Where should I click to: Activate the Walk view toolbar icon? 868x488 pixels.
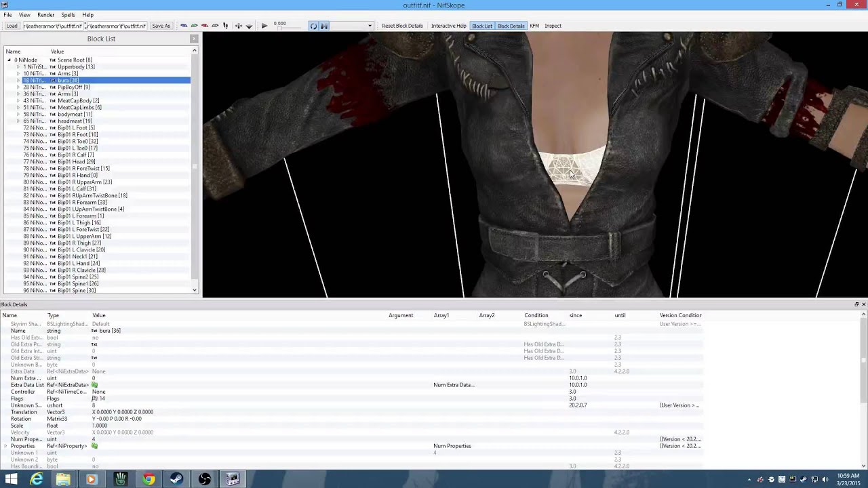226,26
